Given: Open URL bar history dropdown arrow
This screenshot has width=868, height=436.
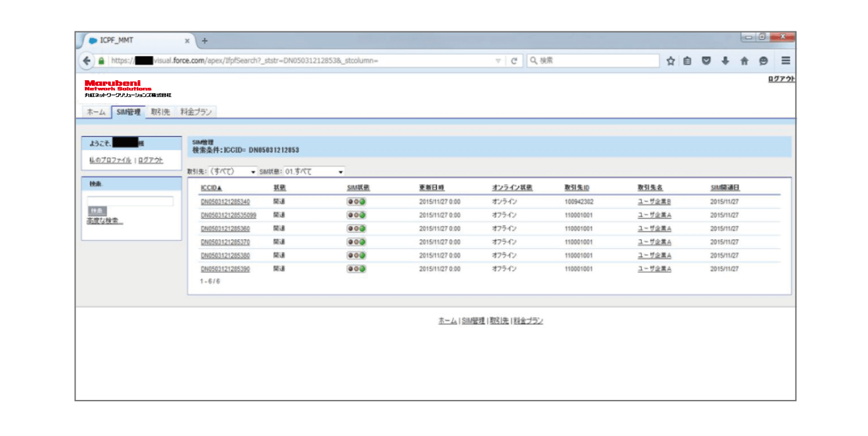Looking at the screenshot, I should coord(498,60).
